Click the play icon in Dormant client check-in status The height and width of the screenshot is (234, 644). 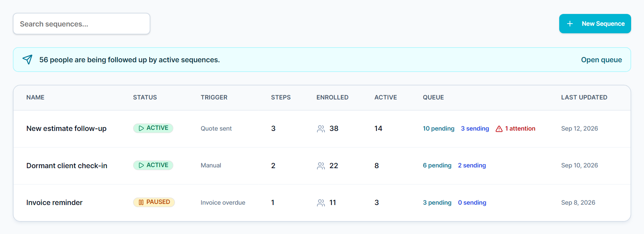pyautogui.click(x=141, y=165)
